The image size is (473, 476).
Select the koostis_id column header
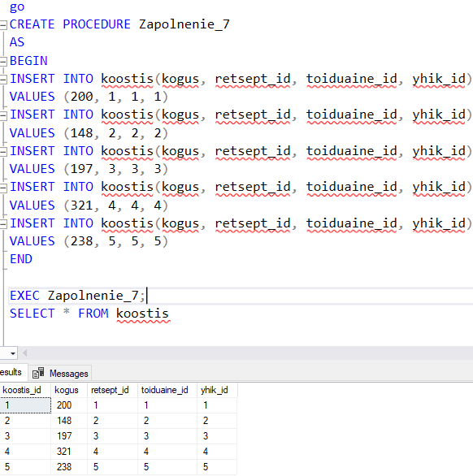pyautogui.click(x=25, y=390)
